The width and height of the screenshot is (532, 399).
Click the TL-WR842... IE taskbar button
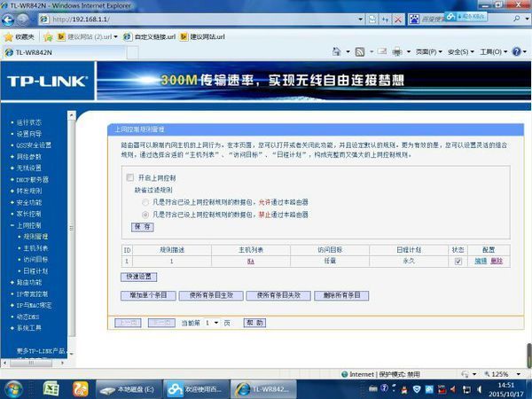tap(263, 389)
